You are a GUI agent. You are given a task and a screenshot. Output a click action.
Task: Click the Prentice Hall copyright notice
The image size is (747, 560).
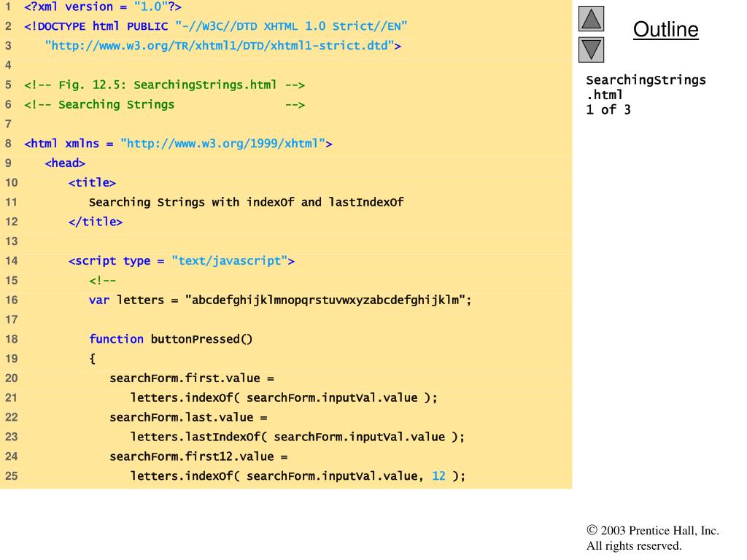pos(653,531)
